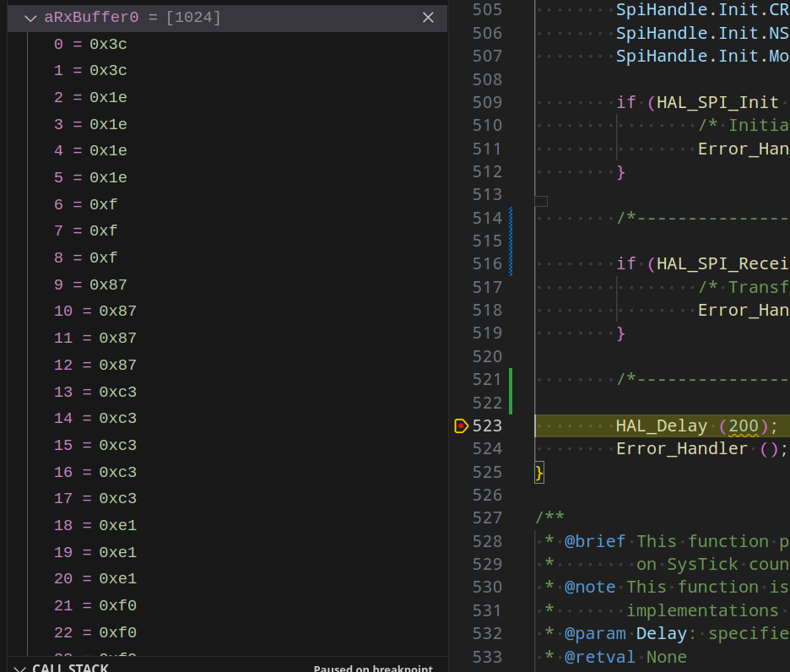Select array element 21 = 0xf0
This screenshot has height=672, width=790.
click(95, 606)
